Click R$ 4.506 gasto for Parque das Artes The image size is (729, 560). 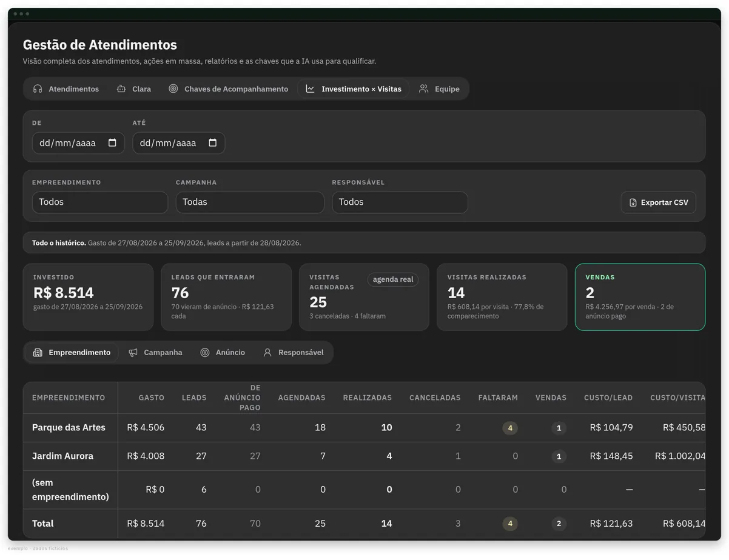[x=146, y=428]
